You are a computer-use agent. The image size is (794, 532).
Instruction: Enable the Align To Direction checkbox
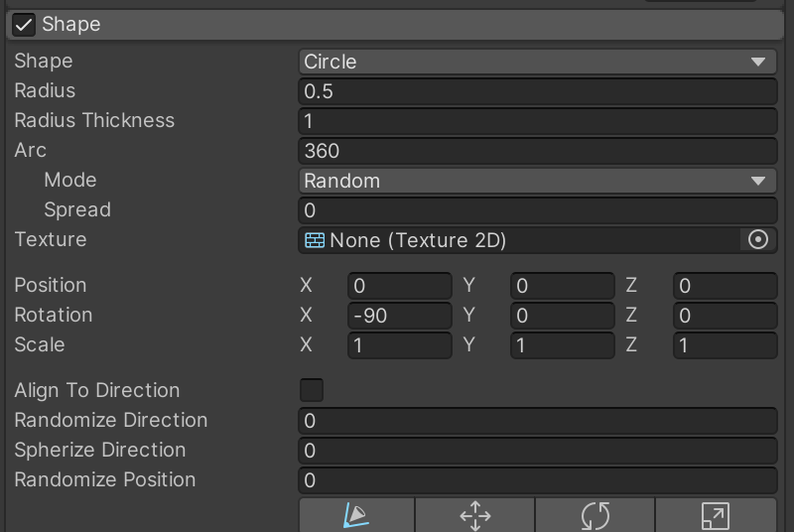(312, 390)
